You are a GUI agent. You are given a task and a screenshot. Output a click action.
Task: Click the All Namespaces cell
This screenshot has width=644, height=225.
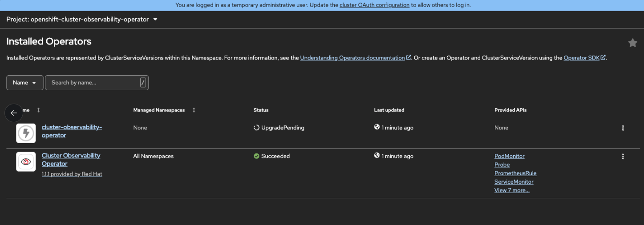click(x=153, y=156)
